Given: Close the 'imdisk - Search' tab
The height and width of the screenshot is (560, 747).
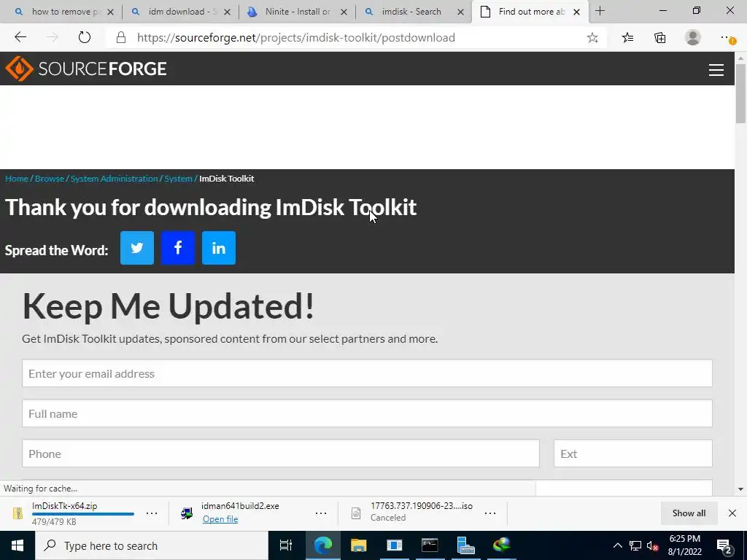Looking at the screenshot, I should coord(460,12).
